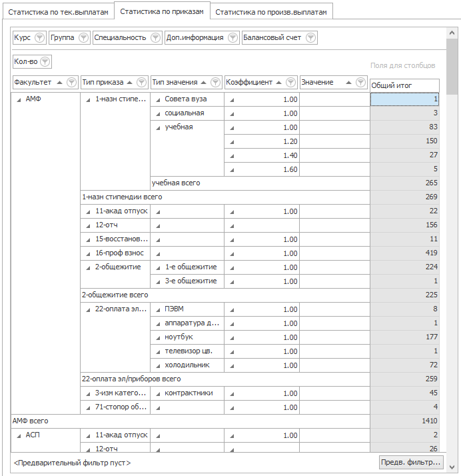This screenshot has height=476, width=461.
Task: Click the total cell with value 1410
Action: point(404,421)
